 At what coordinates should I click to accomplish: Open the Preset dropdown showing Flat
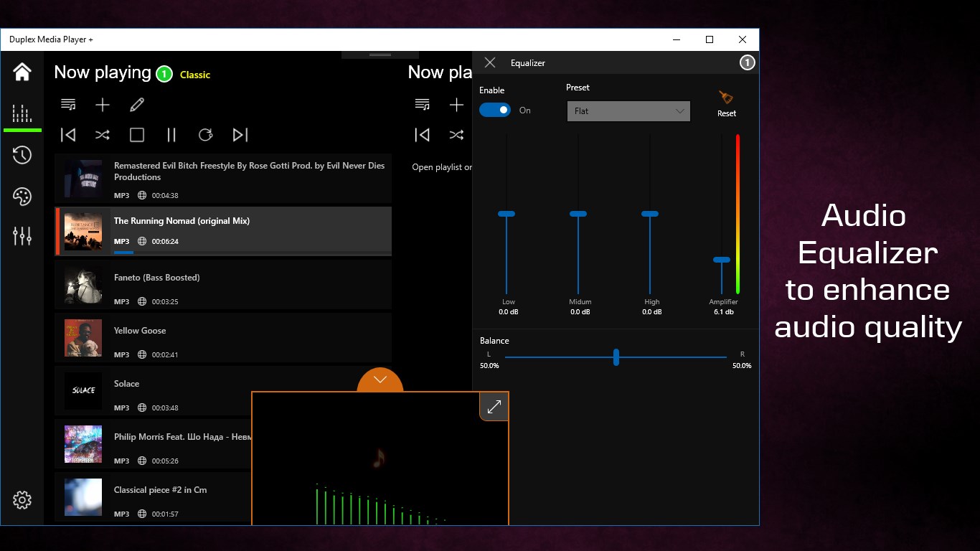coord(628,111)
